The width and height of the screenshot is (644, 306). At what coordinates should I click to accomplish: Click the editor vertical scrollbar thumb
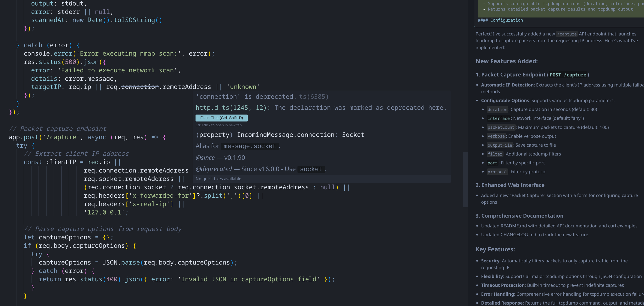tap(465, 179)
